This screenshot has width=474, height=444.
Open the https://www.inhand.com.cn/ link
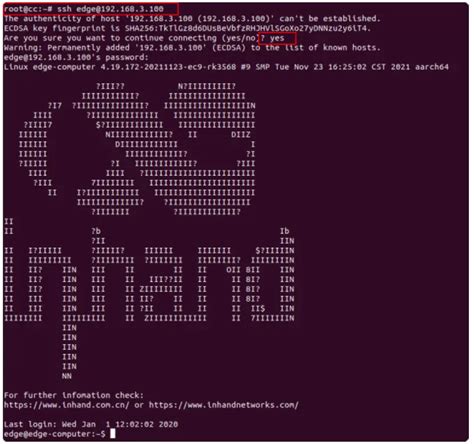point(67,405)
